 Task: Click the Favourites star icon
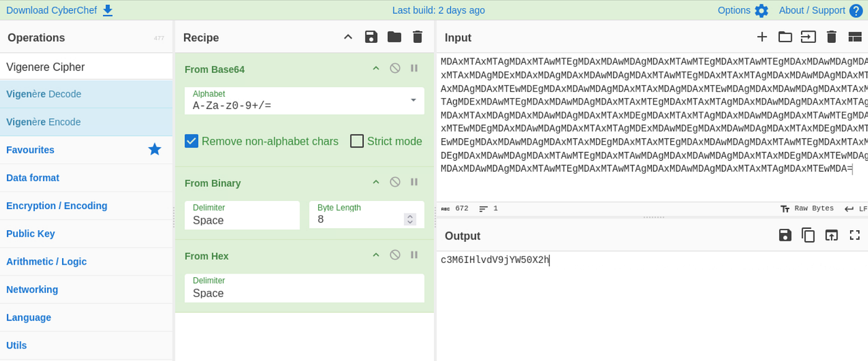tap(155, 149)
